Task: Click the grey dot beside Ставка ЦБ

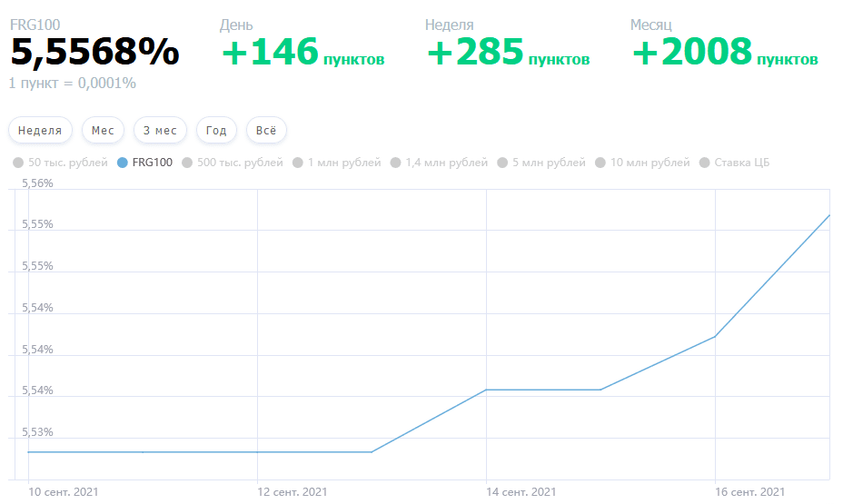Action: 704,163
